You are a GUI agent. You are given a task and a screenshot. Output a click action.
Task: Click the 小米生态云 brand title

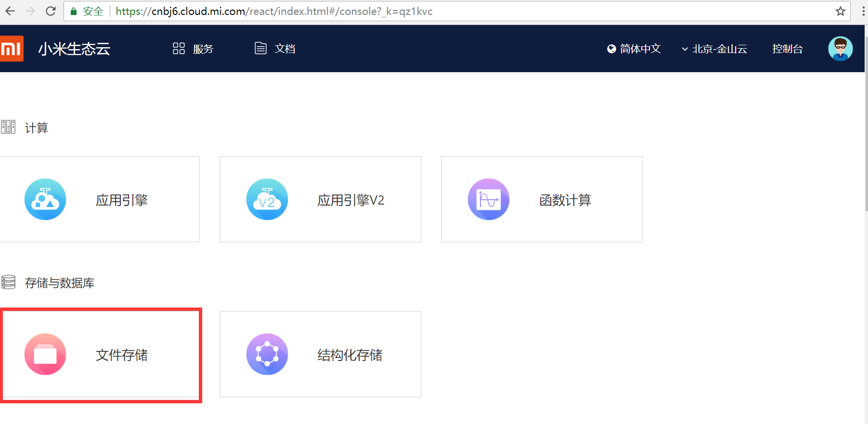[74, 49]
